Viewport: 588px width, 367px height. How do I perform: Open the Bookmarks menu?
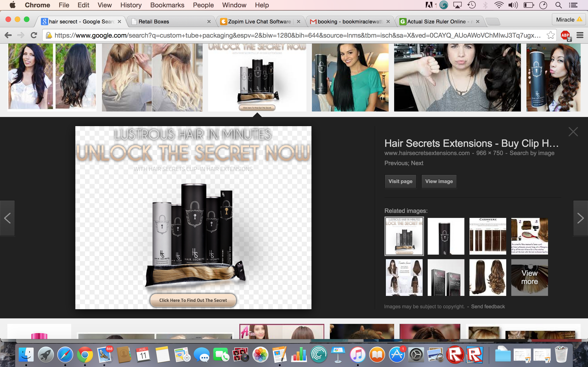[167, 5]
